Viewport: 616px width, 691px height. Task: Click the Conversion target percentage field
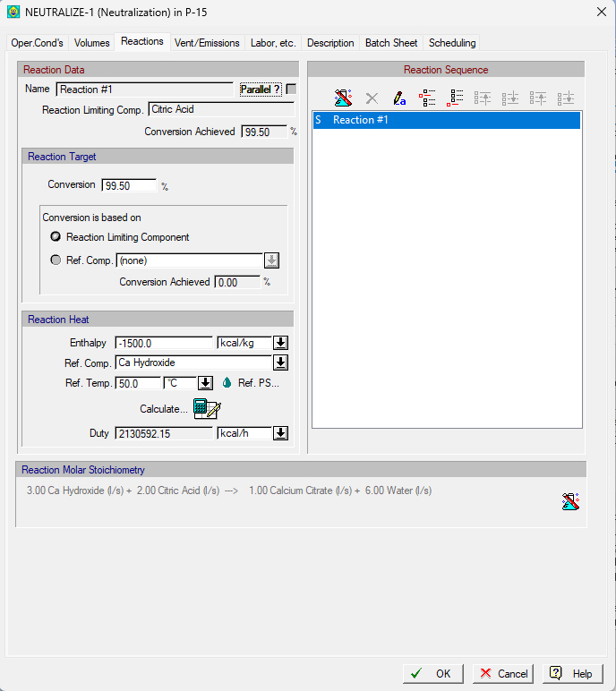[129, 186]
